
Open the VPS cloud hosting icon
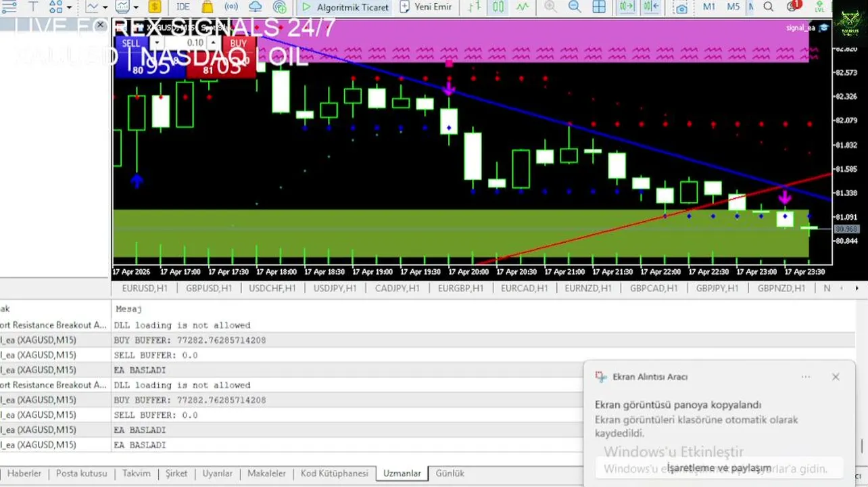256,7
